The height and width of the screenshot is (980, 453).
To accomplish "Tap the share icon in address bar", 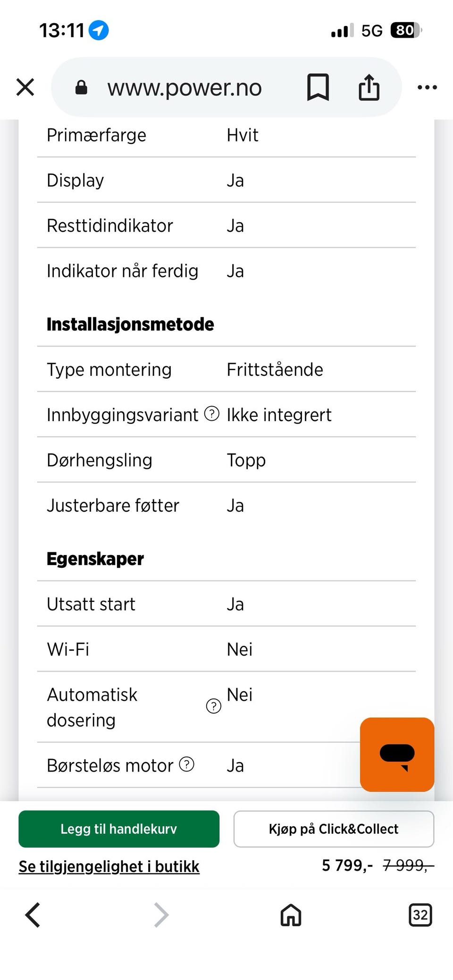I will 369,87.
